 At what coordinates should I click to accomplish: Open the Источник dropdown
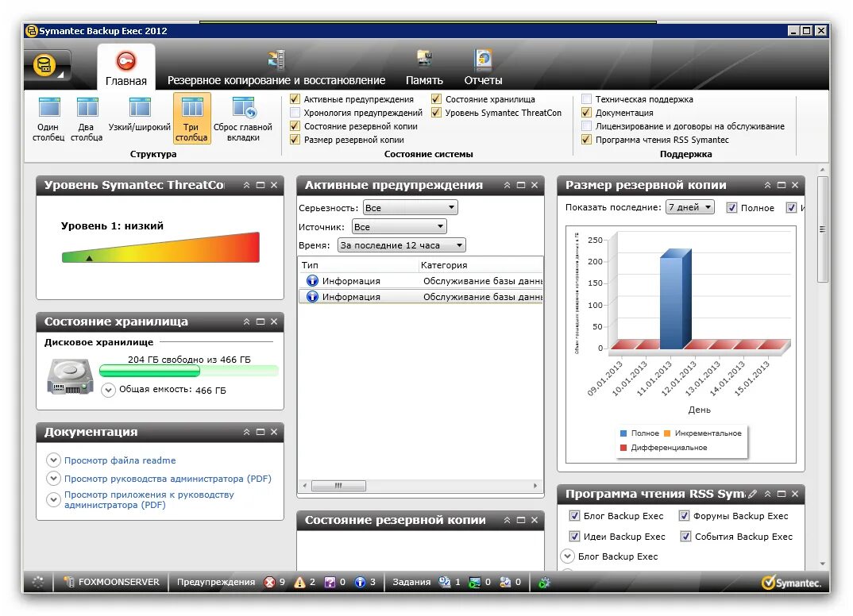[x=399, y=227]
